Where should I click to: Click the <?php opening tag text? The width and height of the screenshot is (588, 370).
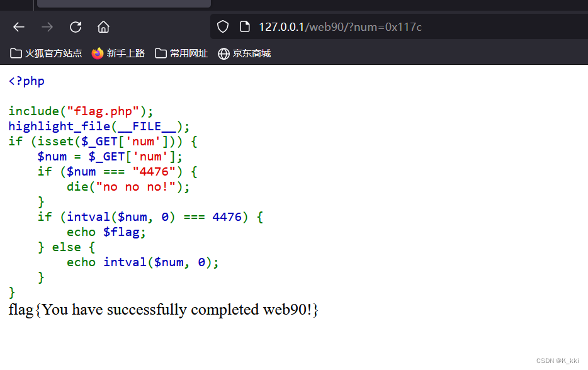pos(26,81)
